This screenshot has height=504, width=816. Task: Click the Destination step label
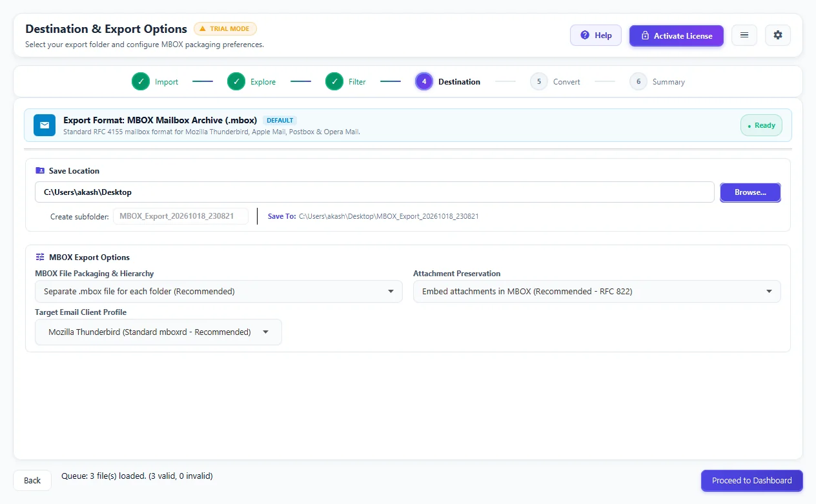point(460,82)
